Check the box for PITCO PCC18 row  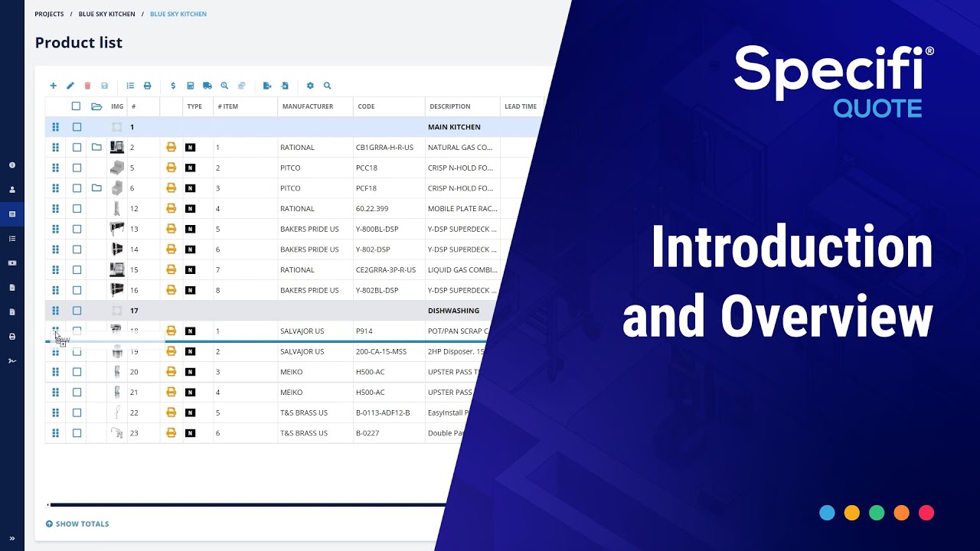[77, 168]
